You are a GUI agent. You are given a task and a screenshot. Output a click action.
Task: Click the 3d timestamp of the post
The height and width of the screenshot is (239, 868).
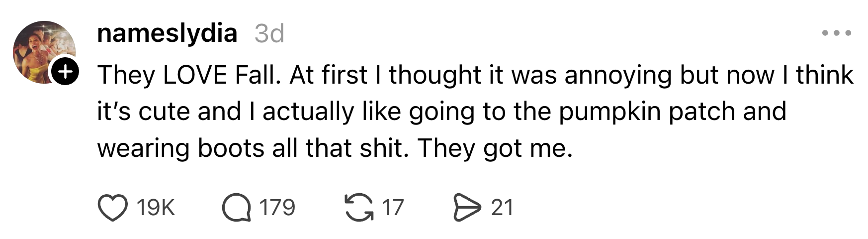269,34
